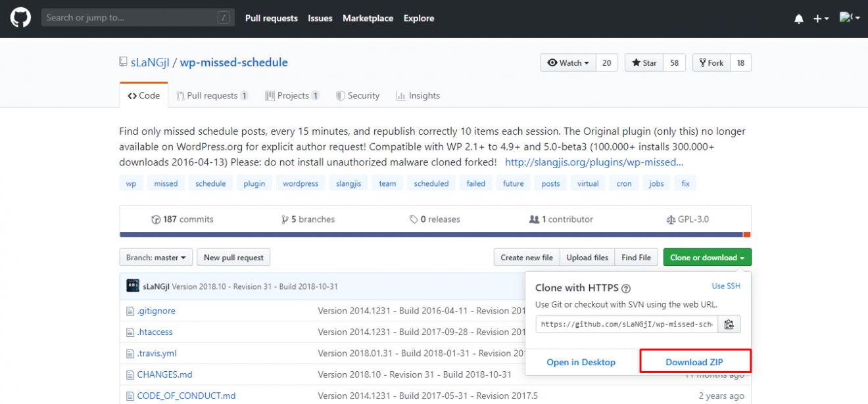Open the sLaNGjI owner profile link
The image size is (868, 404).
tap(150, 62)
